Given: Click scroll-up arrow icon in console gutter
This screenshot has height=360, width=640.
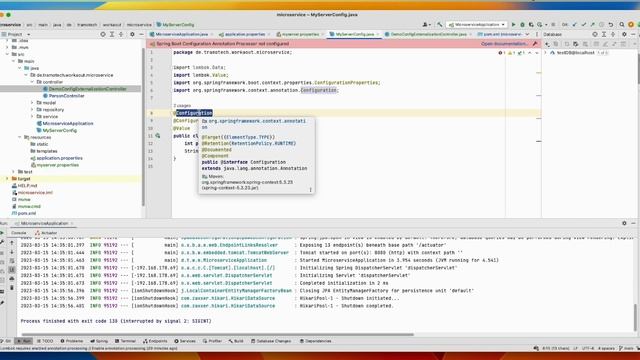Looking at the screenshot, I should [12, 243].
